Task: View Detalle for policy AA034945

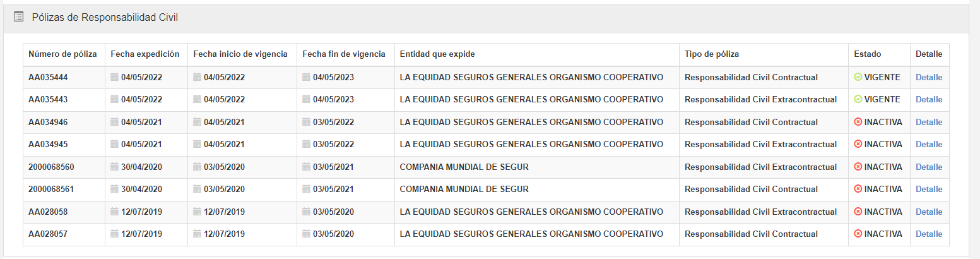Action: [929, 144]
